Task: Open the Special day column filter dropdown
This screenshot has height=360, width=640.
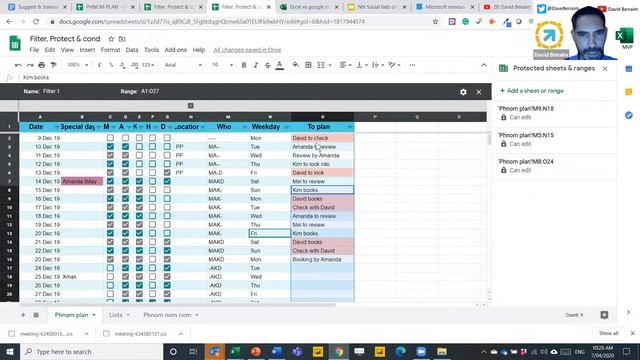Action: pos(98,127)
